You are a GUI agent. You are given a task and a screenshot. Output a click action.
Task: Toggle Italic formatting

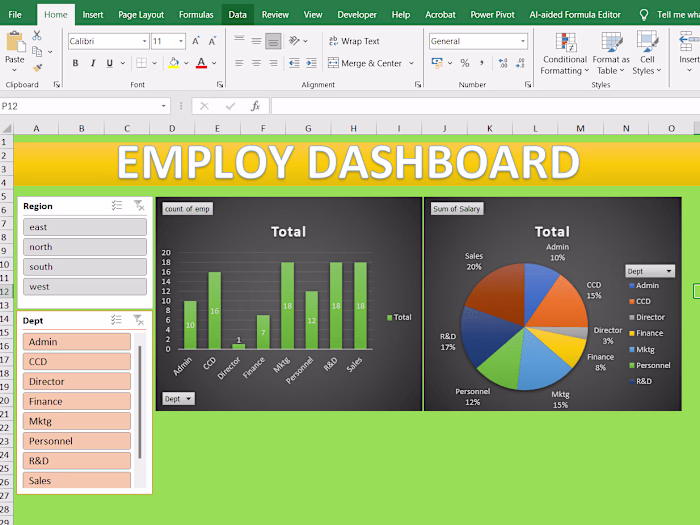(93, 63)
